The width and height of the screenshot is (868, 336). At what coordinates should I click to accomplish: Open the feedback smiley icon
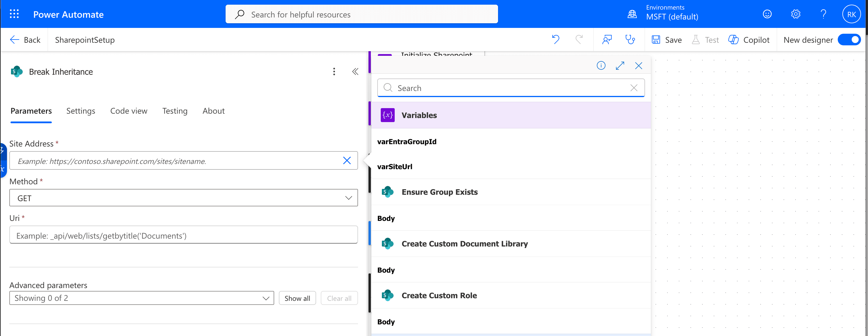tap(767, 14)
